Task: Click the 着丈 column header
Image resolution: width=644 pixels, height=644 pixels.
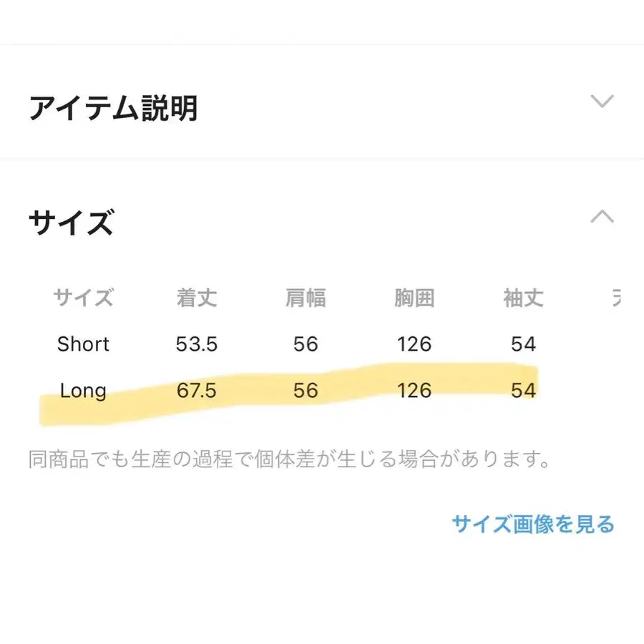Action: 196,298
